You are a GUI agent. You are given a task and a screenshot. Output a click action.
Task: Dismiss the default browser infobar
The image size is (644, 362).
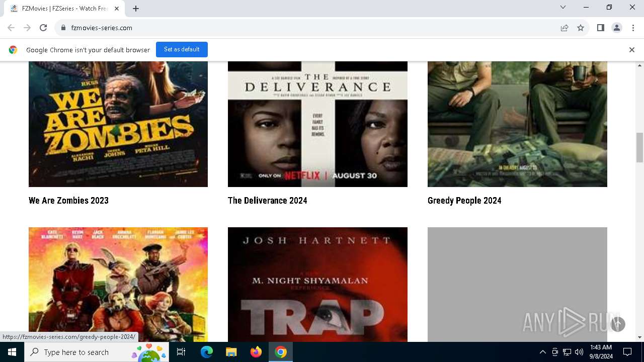pos(632,50)
